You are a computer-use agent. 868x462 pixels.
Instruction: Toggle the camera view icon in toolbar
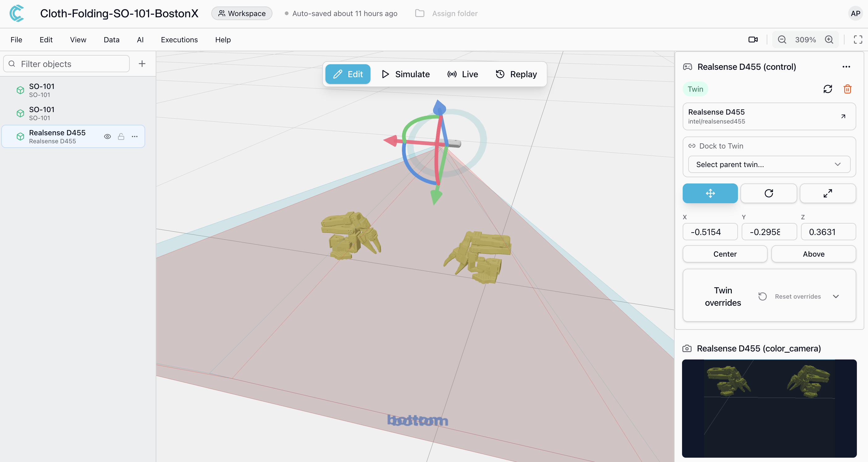[x=753, y=40]
